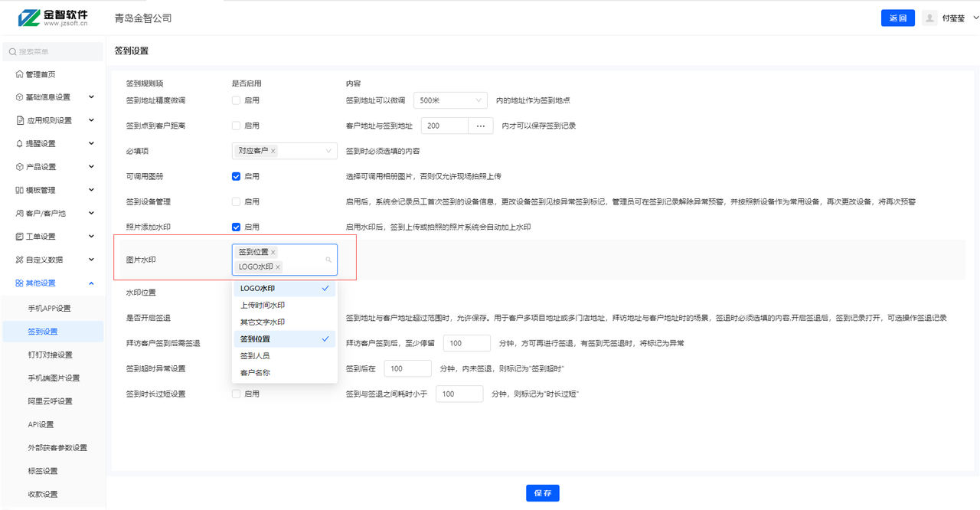This screenshot has width=980, height=510.
Task: Open 钉钉对接设置 page
Action: click(51, 355)
